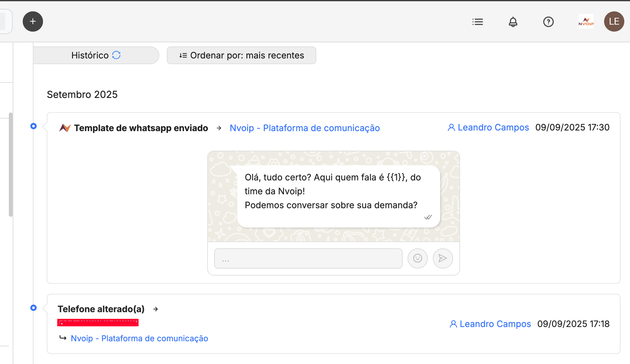Click the emoji smiley button
The image size is (630, 364).
click(x=417, y=258)
